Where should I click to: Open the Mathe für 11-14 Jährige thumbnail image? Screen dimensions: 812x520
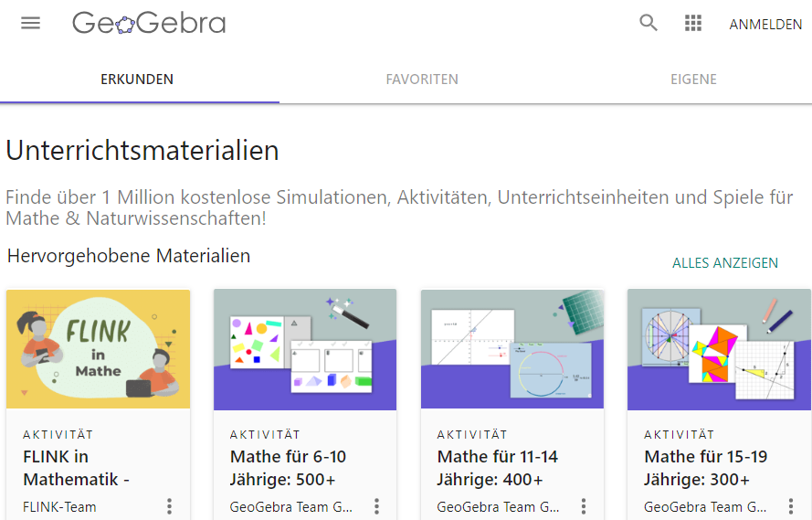512,349
